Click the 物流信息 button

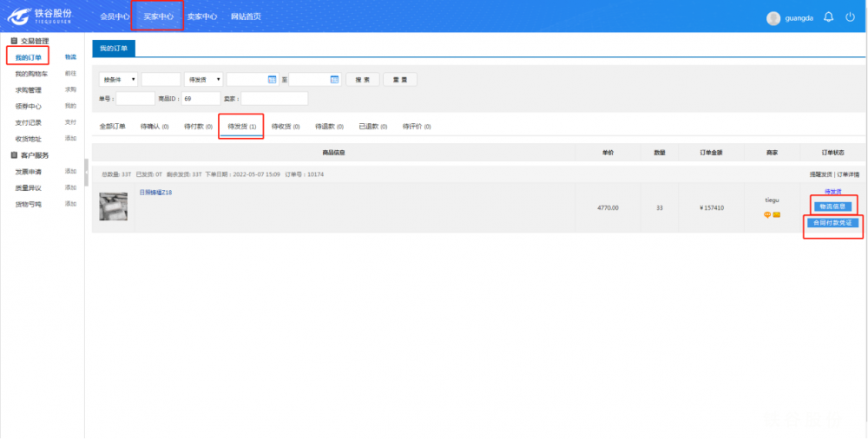pyautogui.click(x=832, y=206)
